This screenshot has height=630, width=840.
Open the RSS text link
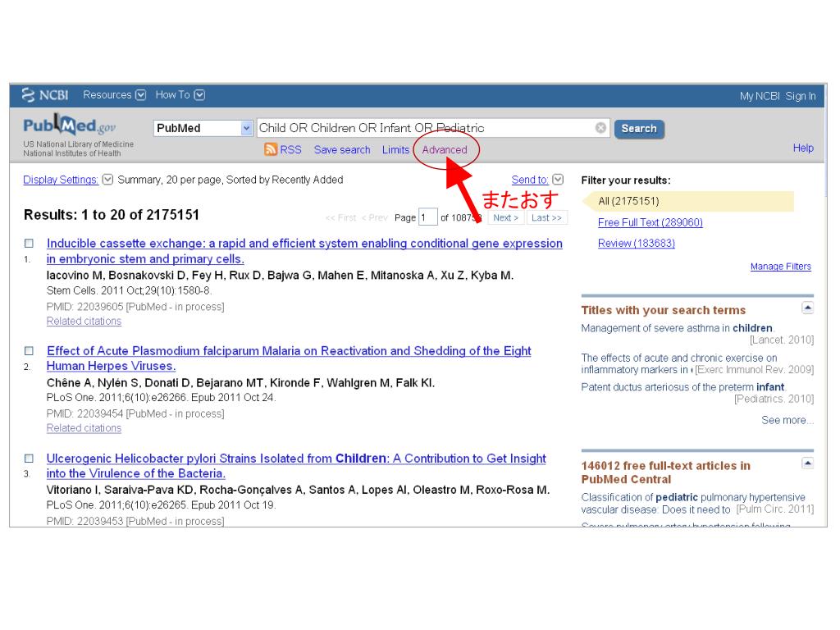pyautogui.click(x=291, y=150)
